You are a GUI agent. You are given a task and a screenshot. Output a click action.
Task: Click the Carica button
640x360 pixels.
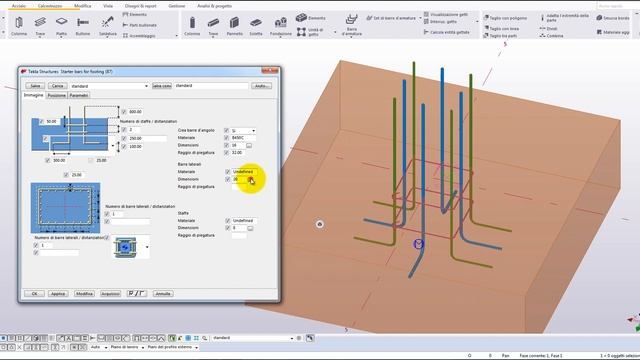pos(58,86)
